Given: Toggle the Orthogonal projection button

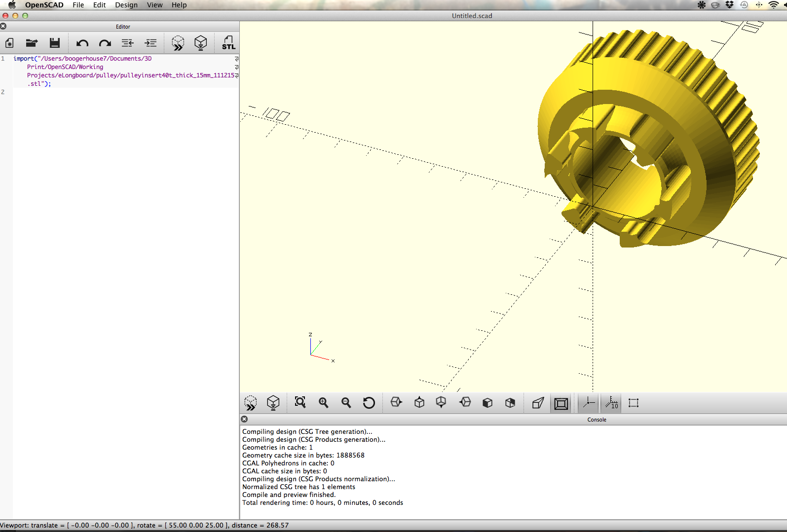Looking at the screenshot, I should click(x=561, y=403).
